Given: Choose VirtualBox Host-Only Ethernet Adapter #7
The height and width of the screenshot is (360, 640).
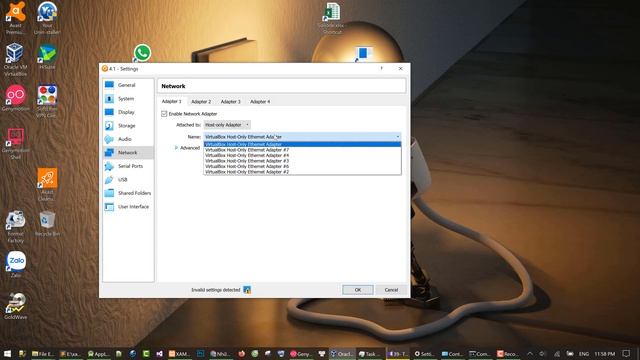Looking at the screenshot, I should 302,150.
